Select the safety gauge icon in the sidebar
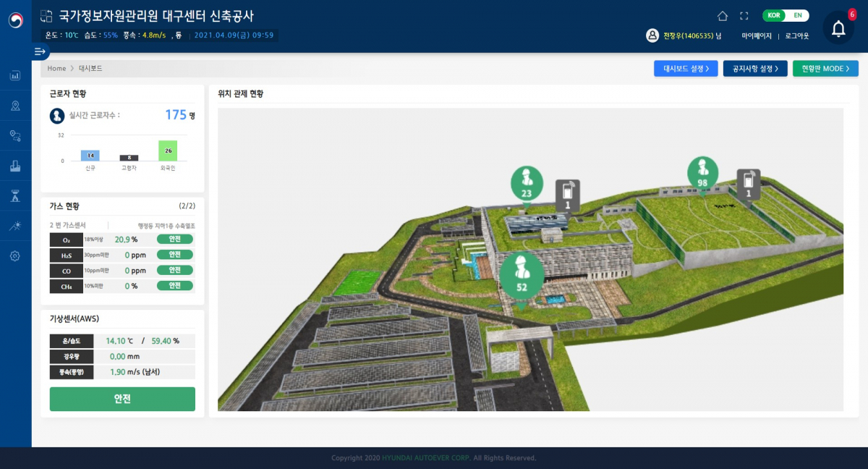The image size is (868, 469). [14, 195]
